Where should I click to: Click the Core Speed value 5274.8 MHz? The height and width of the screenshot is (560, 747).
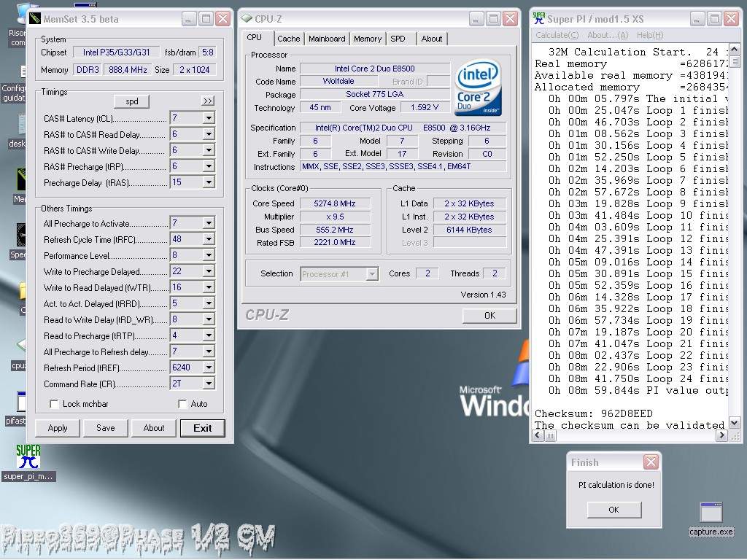click(x=335, y=203)
